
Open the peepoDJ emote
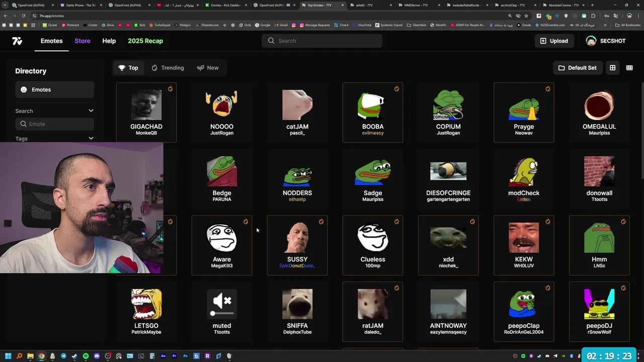point(599,312)
